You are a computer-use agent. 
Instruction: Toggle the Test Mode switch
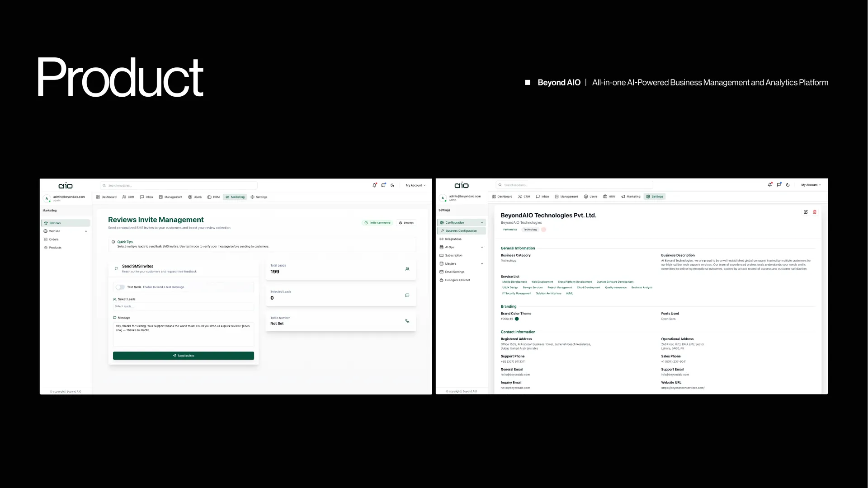click(120, 287)
